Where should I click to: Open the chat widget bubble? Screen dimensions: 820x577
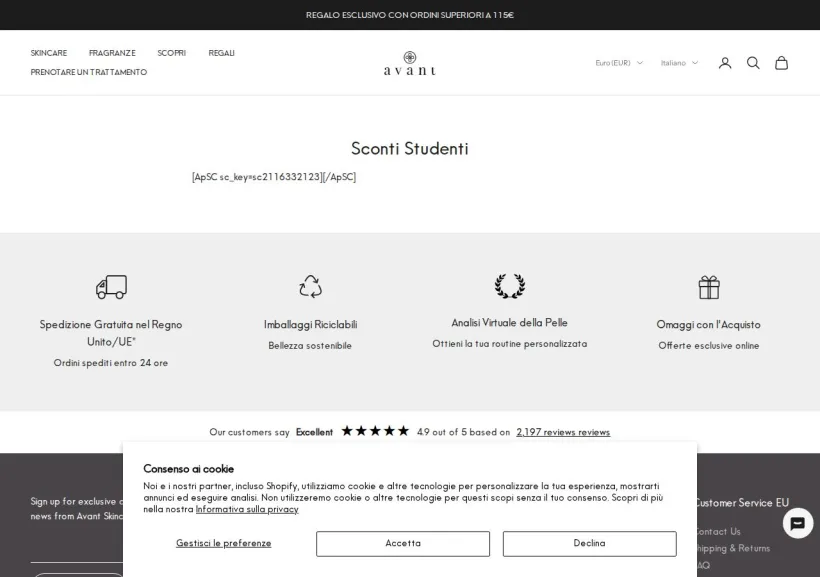[798, 523]
